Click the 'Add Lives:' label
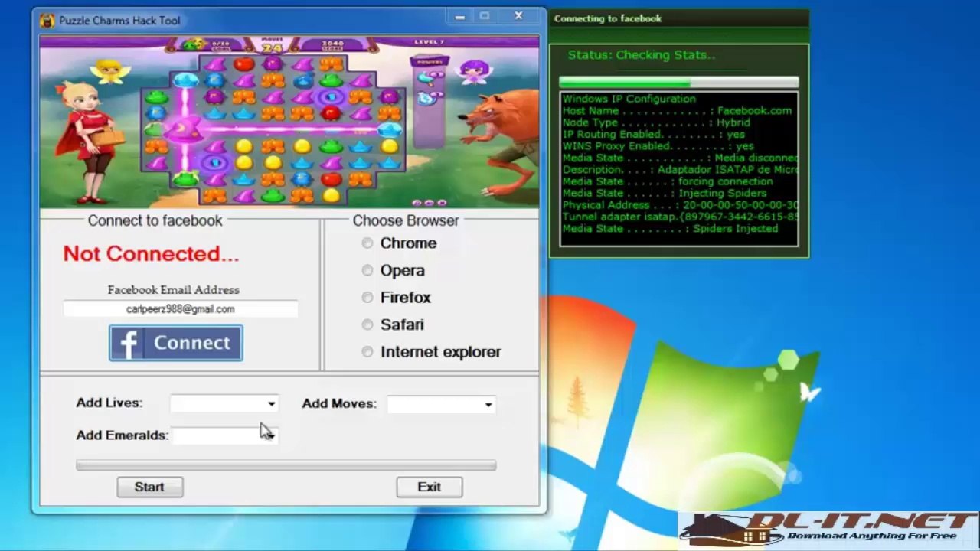The width and height of the screenshot is (980, 551). tap(109, 403)
